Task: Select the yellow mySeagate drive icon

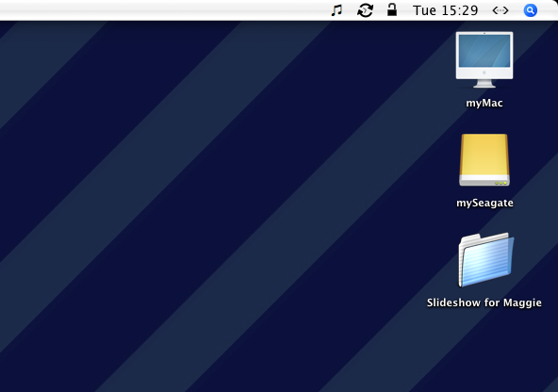Action: tap(484, 159)
